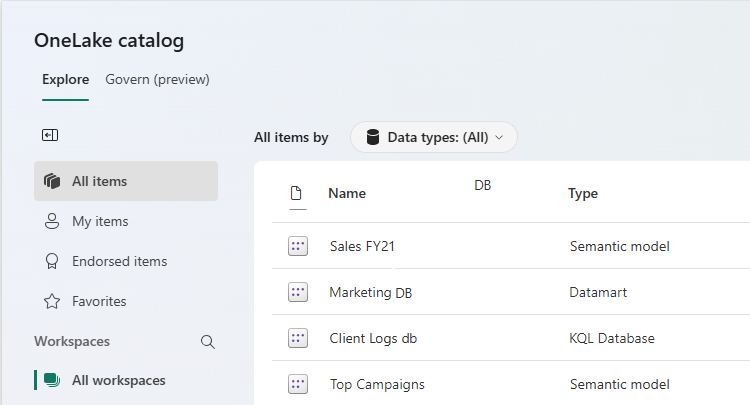Open the Data types (All) dropdown
This screenshot has height=405, width=750.
click(x=434, y=137)
